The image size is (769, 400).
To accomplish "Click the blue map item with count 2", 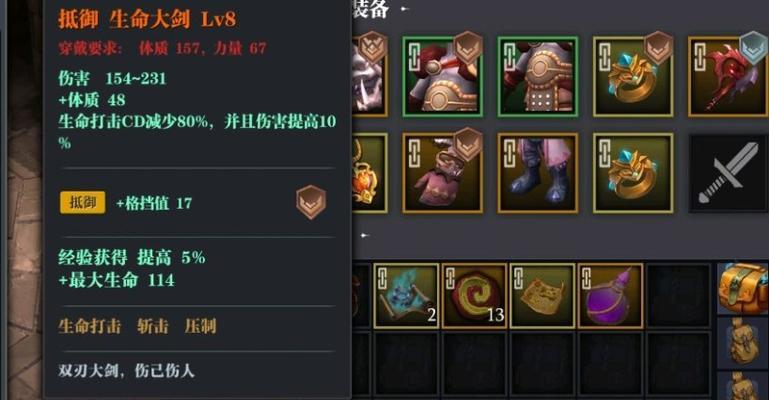I will 406,296.
